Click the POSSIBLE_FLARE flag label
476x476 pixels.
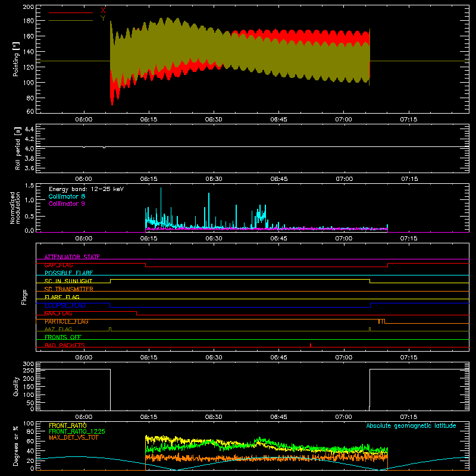pyautogui.click(x=68, y=273)
